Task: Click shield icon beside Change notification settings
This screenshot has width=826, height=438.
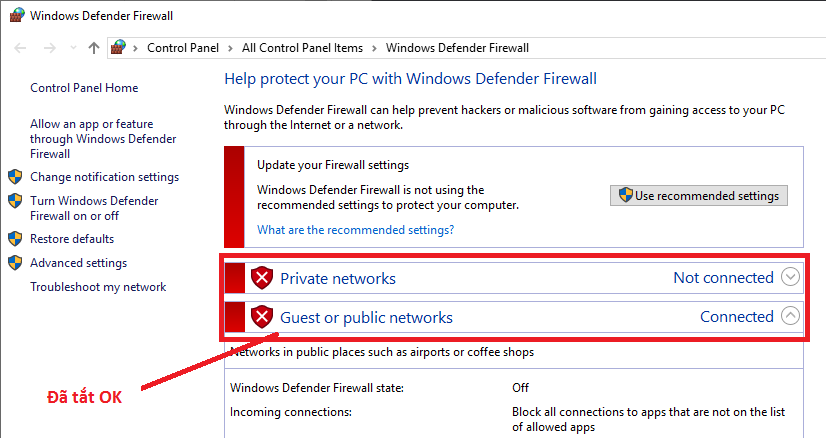Action: click(x=15, y=177)
